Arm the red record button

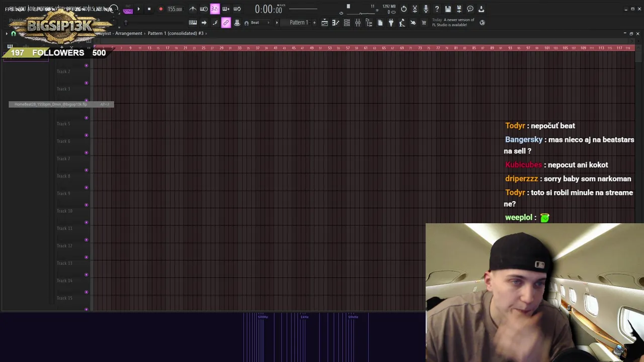click(x=160, y=9)
